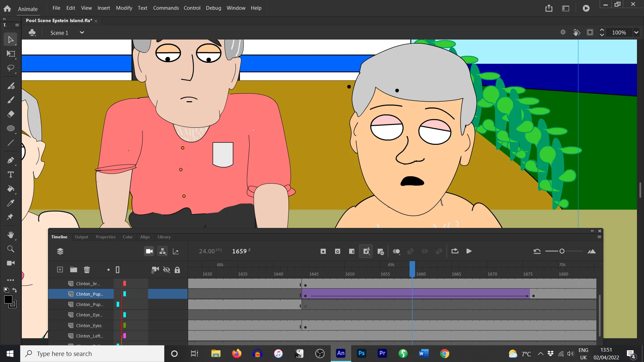
Task: Click the Insert Keyframe button in timeline
Action: tap(323, 251)
